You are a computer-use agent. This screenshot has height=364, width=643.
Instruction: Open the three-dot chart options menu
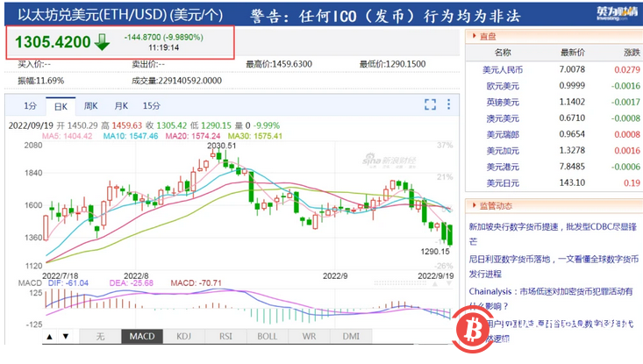click(448, 104)
